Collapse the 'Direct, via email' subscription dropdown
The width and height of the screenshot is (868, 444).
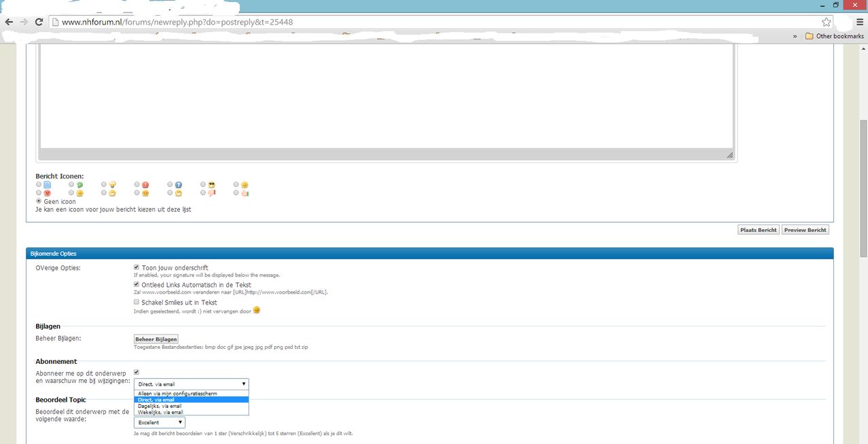pyautogui.click(x=191, y=384)
